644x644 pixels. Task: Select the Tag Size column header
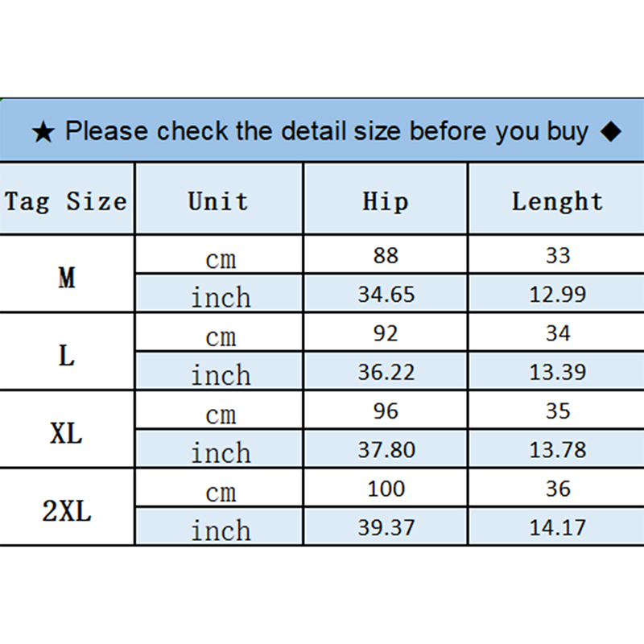pos(66,200)
